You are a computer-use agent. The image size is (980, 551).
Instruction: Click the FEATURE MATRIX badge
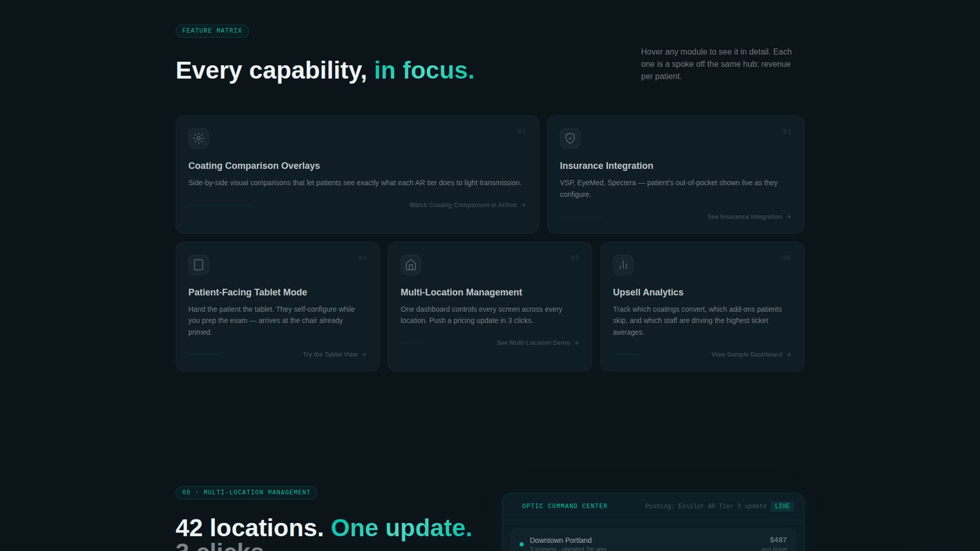(212, 31)
